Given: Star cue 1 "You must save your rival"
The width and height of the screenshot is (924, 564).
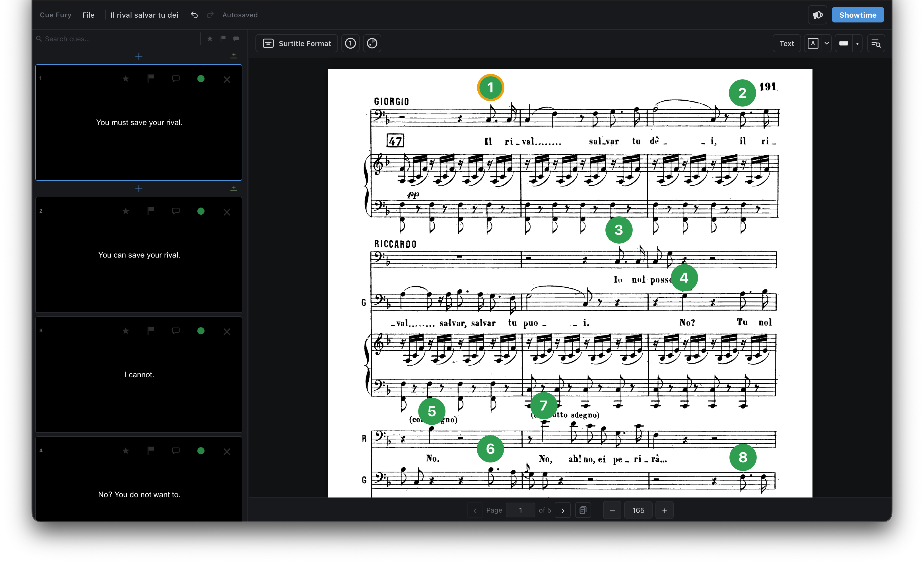Looking at the screenshot, I should (x=126, y=79).
